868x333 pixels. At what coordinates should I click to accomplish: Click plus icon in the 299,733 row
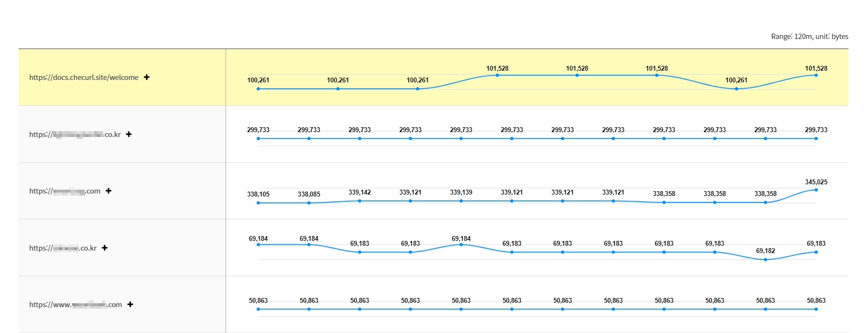tap(129, 134)
